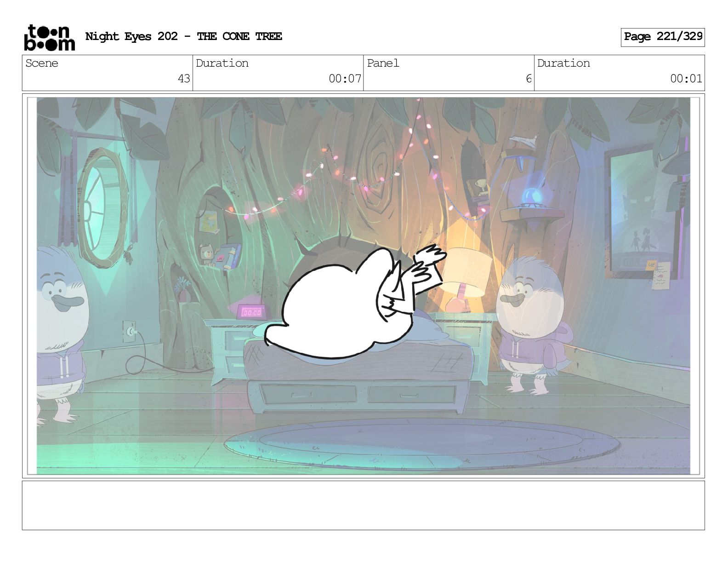Screen dimensions: 728x563
Task: Select panel number '6'
Action: pyautogui.click(x=529, y=79)
